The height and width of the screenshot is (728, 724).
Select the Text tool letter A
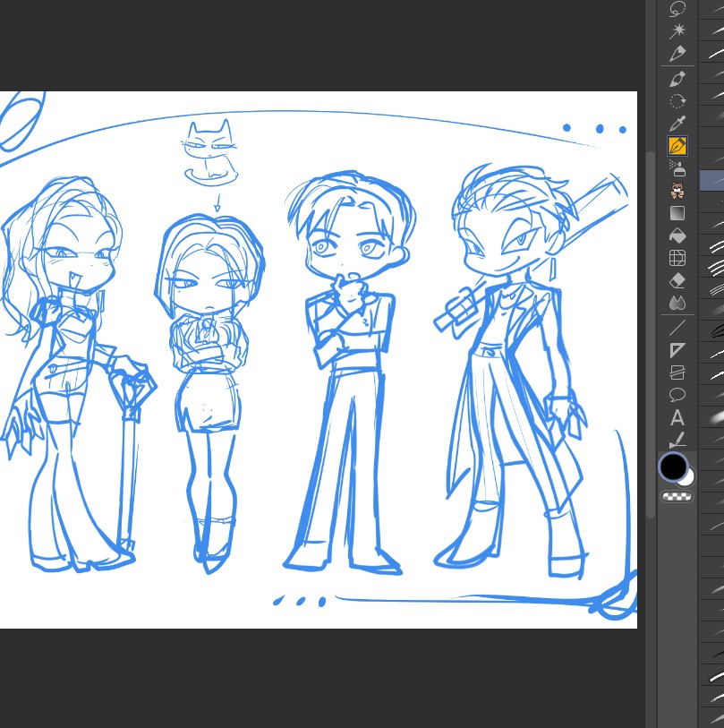tap(677, 418)
